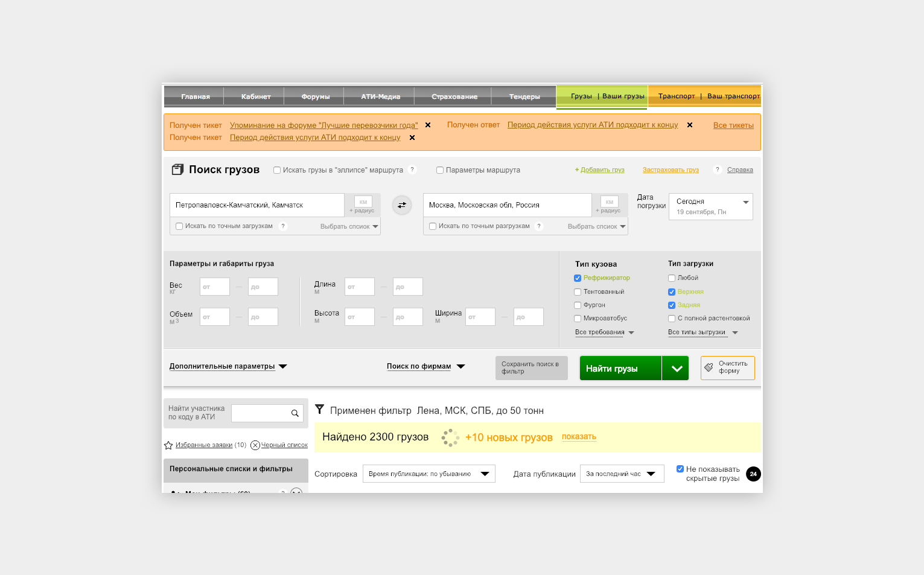The height and width of the screenshot is (575, 924).
Task: Open 'Выбрать список' for loading point
Action: 349,227
